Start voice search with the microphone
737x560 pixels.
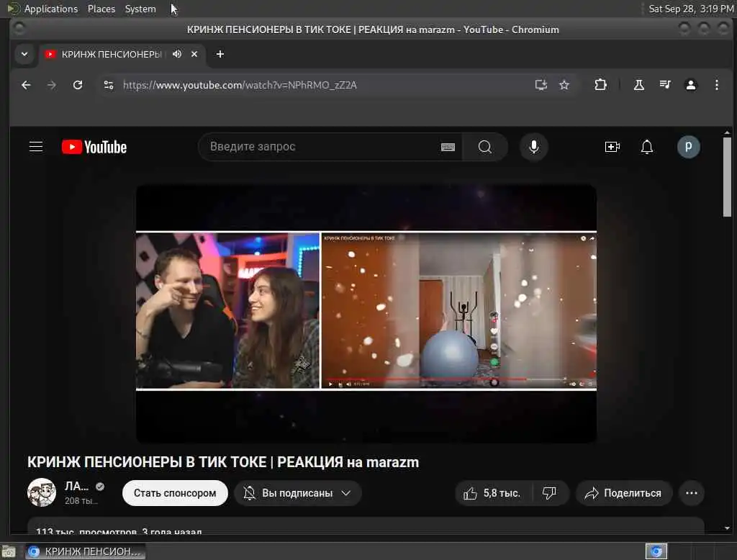[x=533, y=147]
